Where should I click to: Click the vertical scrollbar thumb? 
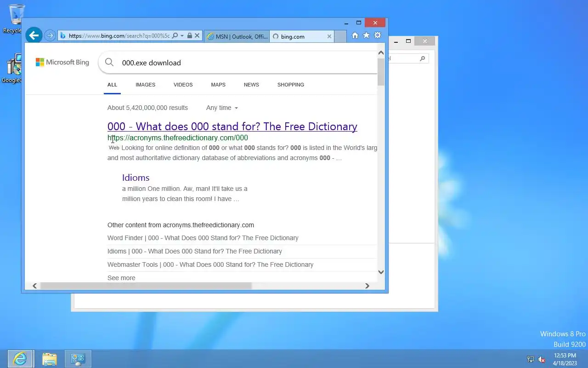381,71
